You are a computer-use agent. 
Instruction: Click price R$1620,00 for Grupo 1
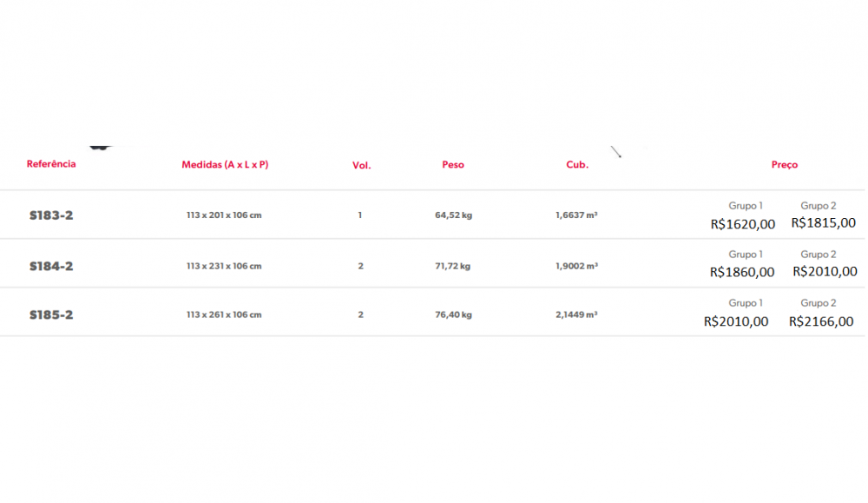coord(742,224)
